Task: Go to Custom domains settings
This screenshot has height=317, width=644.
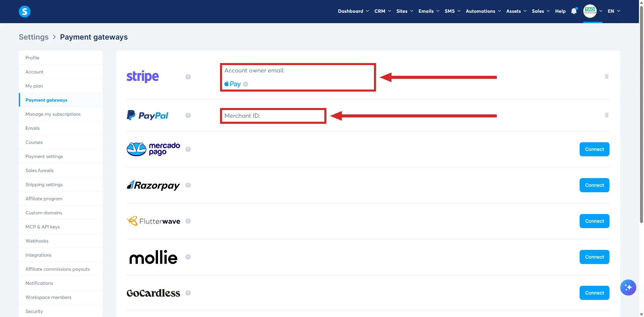Action: (61, 213)
